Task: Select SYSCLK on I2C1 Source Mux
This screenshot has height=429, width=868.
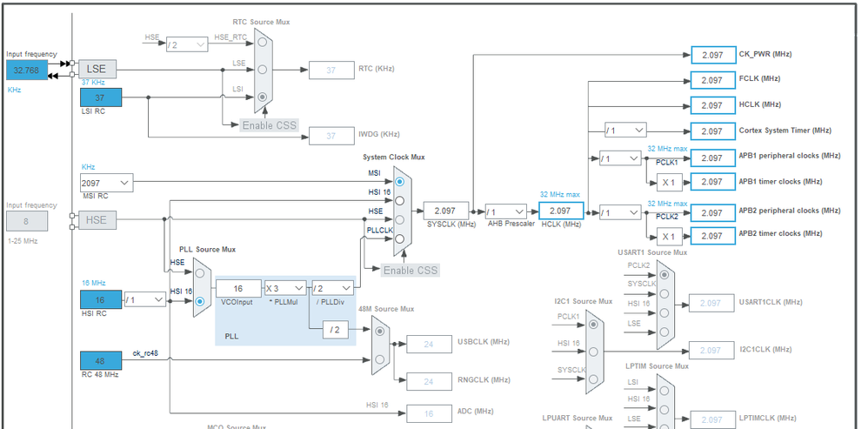Action: pyautogui.click(x=593, y=379)
